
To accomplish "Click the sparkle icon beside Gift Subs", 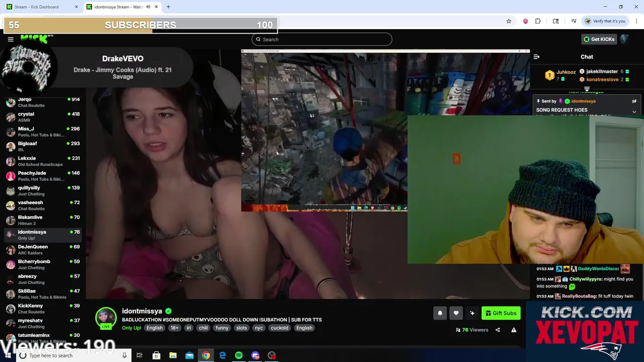I will coord(472,313).
